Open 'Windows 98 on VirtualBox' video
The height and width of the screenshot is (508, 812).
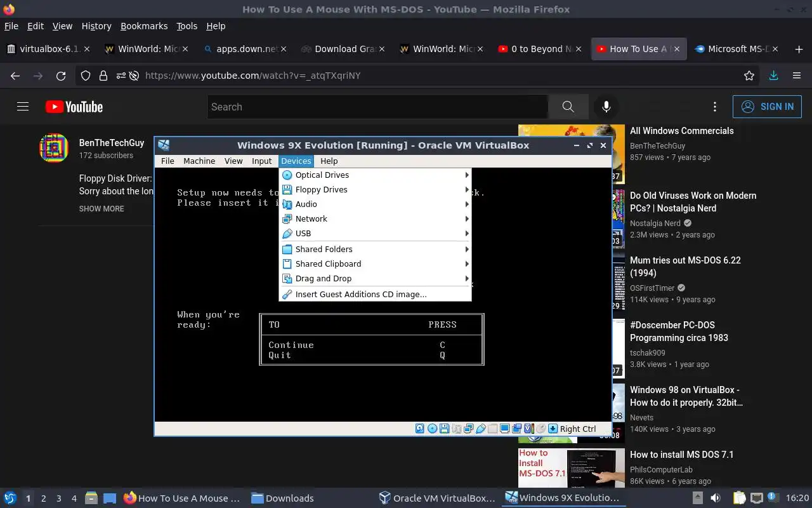686,396
